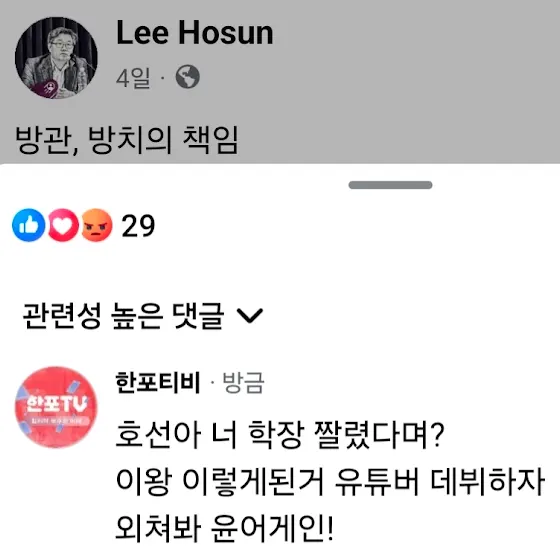This screenshot has width=560, height=560.
Task: Click the 4일 post timestamp
Action: pos(133,78)
